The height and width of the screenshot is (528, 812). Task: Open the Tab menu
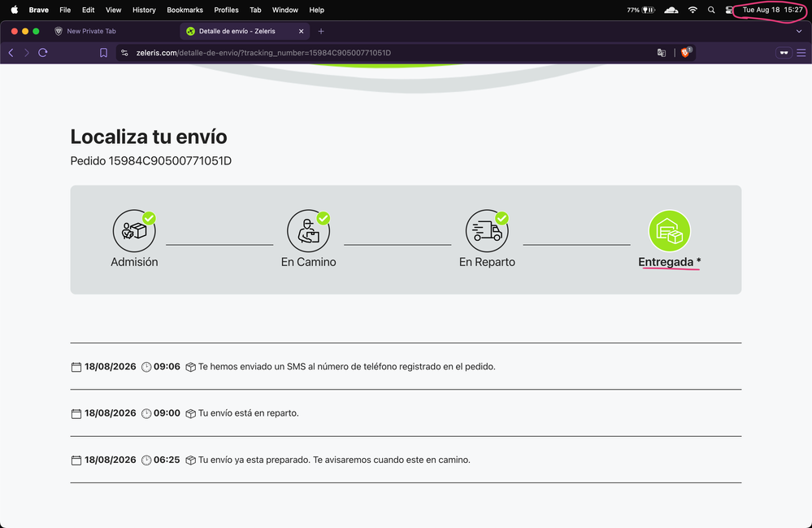coord(255,10)
